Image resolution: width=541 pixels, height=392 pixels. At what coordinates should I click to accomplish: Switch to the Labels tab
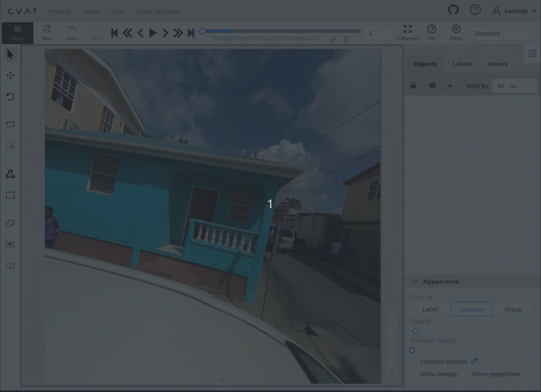point(462,64)
